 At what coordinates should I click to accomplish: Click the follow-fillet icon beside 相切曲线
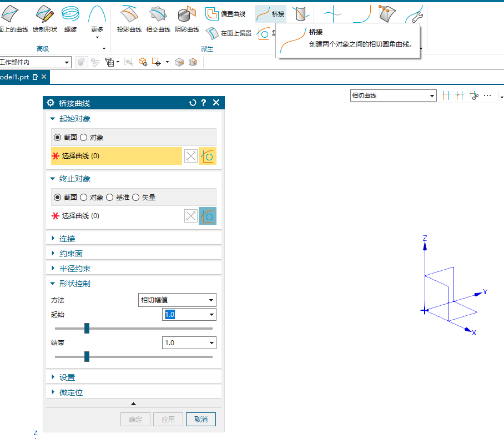(460, 95)
